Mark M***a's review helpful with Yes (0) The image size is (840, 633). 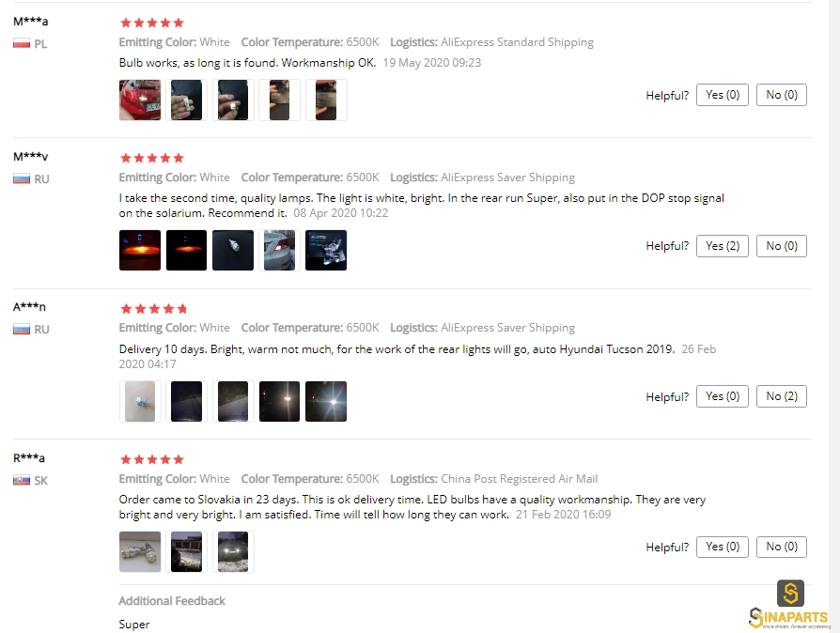click(x=723, y=95)
